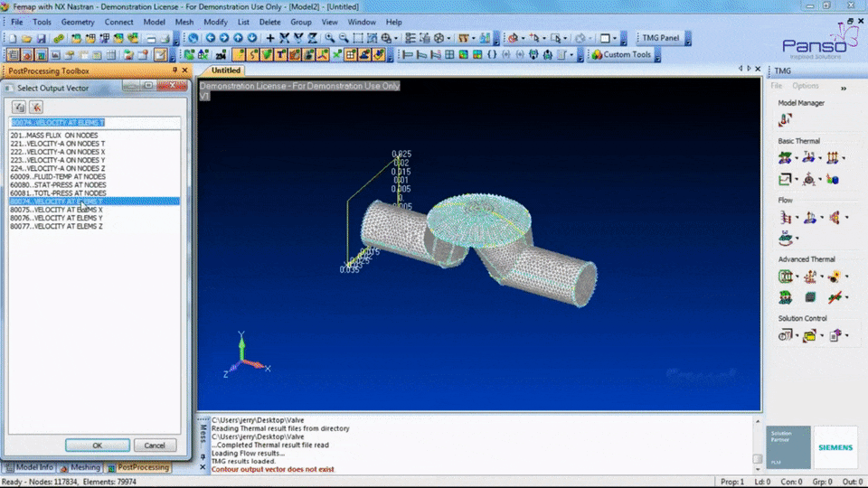The image size is (868, 488).
Task: Click the redraw globe icon
Action: (x=193, y=38)
